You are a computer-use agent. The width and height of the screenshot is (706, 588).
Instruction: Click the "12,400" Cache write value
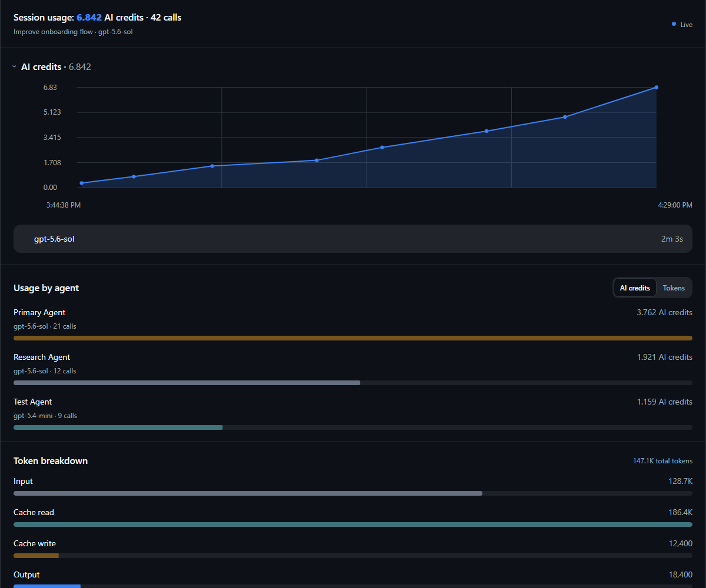pyautogui.click(x=681, y=543)
